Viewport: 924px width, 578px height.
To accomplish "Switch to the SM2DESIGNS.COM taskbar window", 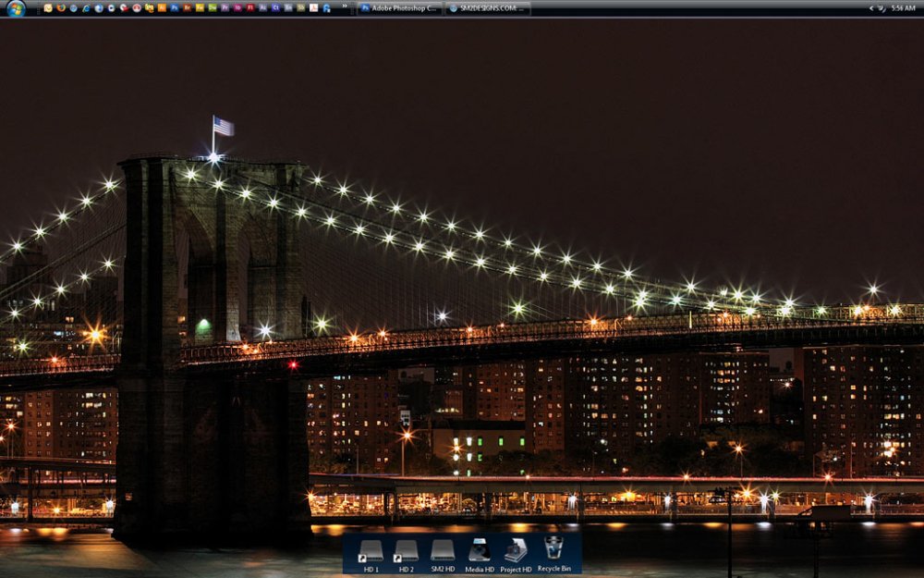I will (x=488, y=7).
